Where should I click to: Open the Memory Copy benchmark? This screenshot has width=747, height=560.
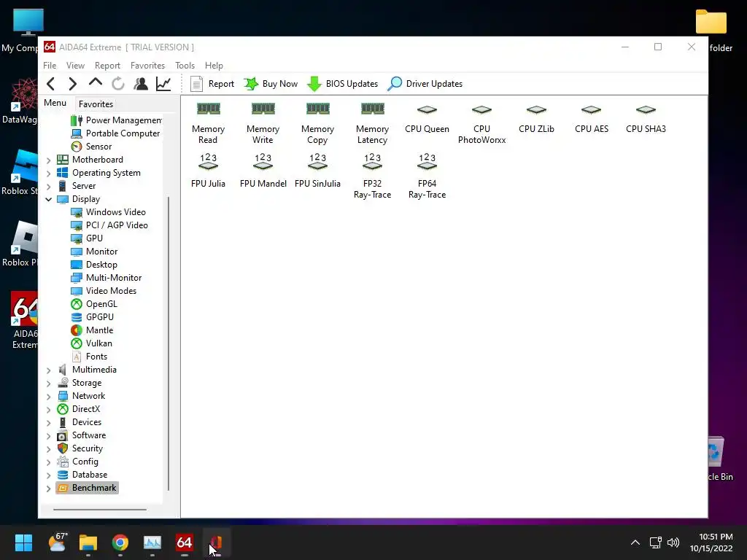click(318, 123)
